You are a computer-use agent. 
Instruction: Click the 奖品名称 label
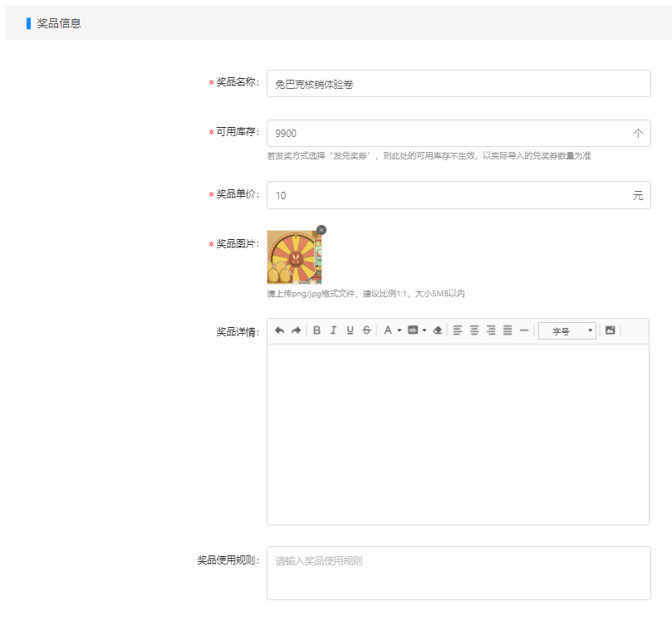pyautogui.click(x=236, y=82)
